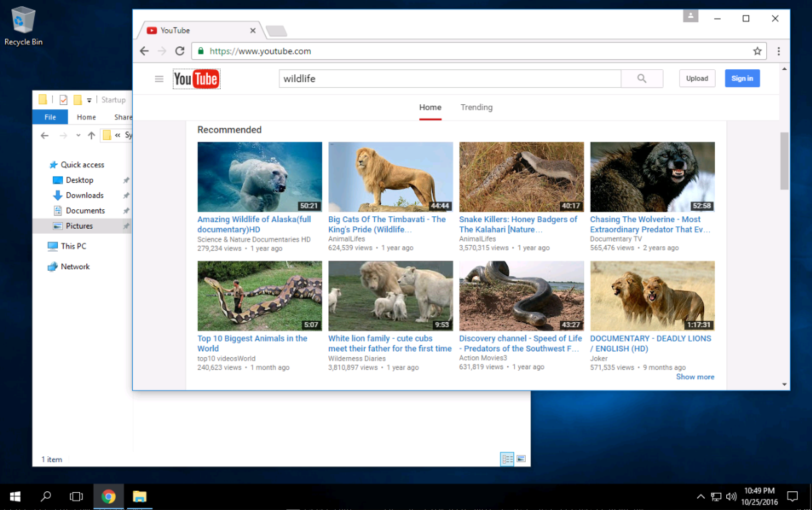Open Explorer recent locations dropdown
This screenshot has height=510, width=812.
click(78, 135)
